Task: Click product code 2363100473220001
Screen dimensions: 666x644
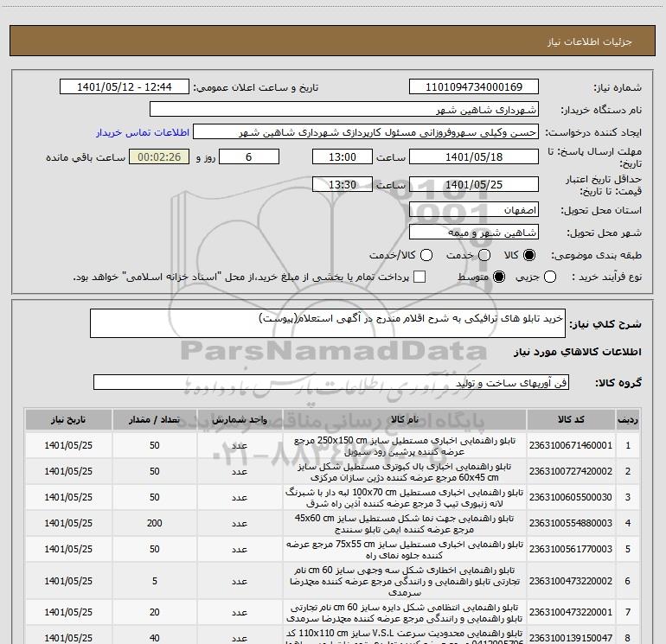Action: click(x=571, y=612)
